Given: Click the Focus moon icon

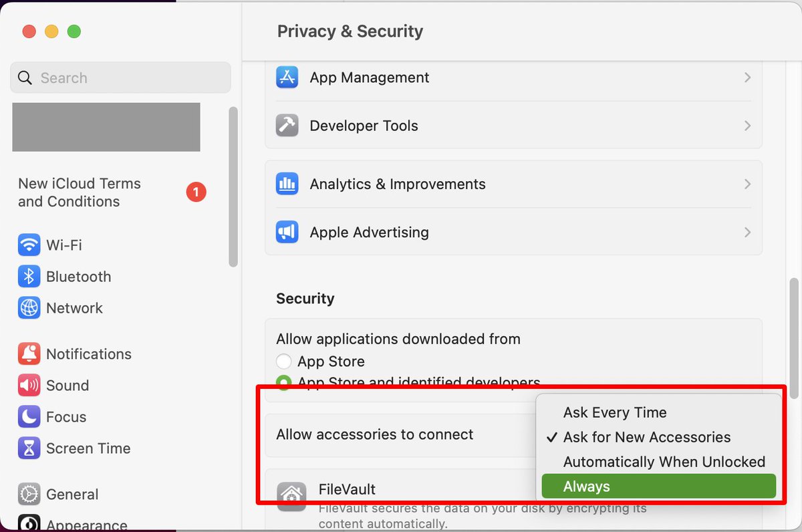Looking at the screenshot, I should (x=29, y=416).
